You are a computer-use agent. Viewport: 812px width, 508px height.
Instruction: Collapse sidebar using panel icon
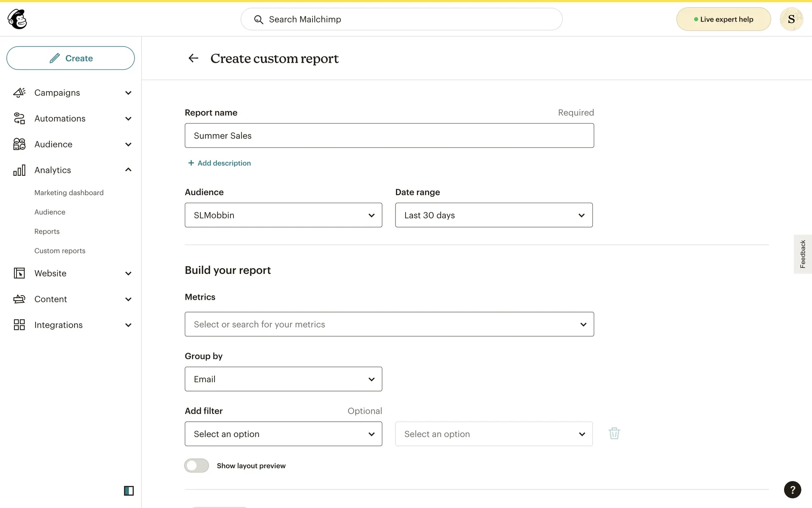pos(129,491)
